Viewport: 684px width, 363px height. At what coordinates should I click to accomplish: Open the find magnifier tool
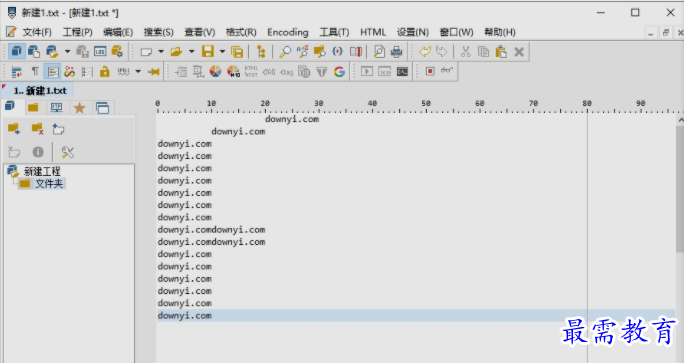(285, 51)
